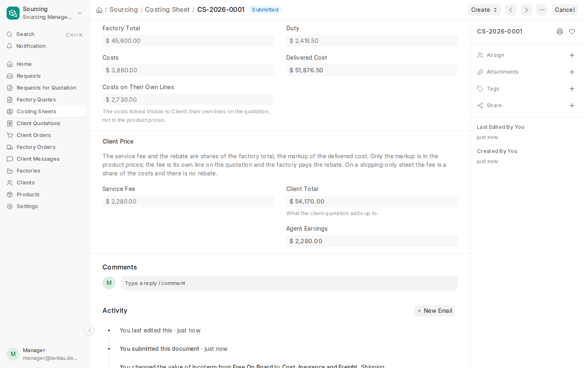
Task: Click the comment reply input field
Action: pyautogui.click(x=290, y=283)
